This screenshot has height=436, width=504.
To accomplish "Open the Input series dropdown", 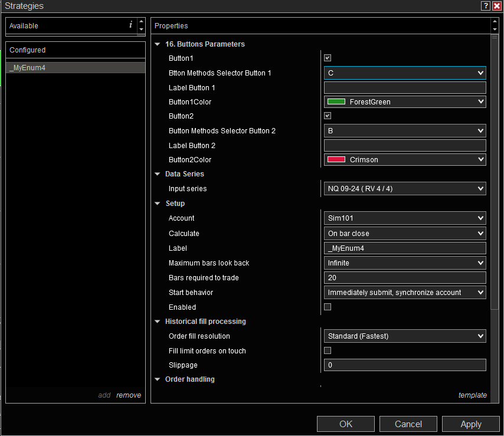I will (405, 189).
